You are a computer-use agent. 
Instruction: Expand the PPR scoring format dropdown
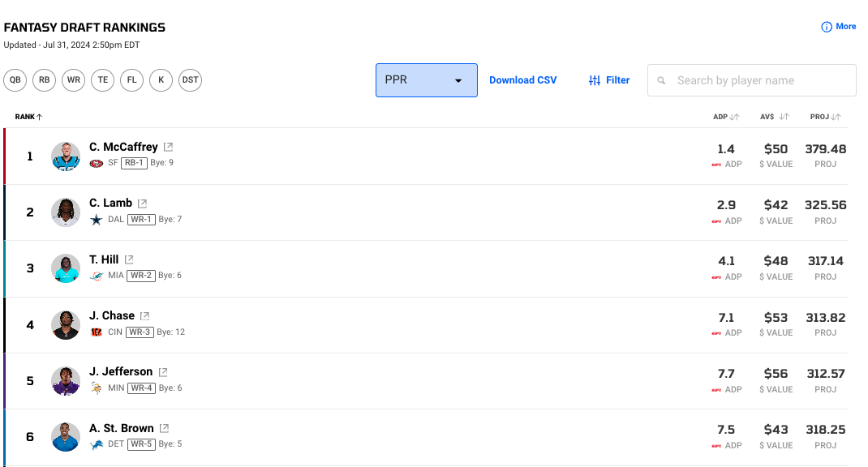[426, 80]
